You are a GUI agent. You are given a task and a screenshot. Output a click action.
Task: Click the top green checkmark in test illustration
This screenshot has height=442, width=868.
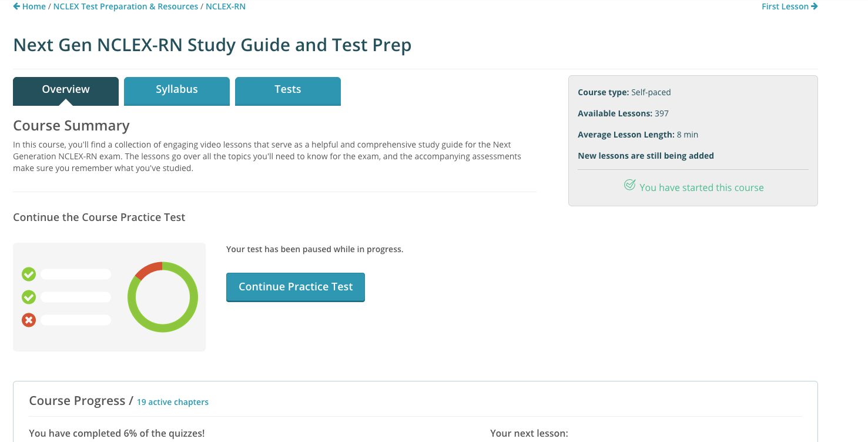pyautogui.click(x=29, y=274)
